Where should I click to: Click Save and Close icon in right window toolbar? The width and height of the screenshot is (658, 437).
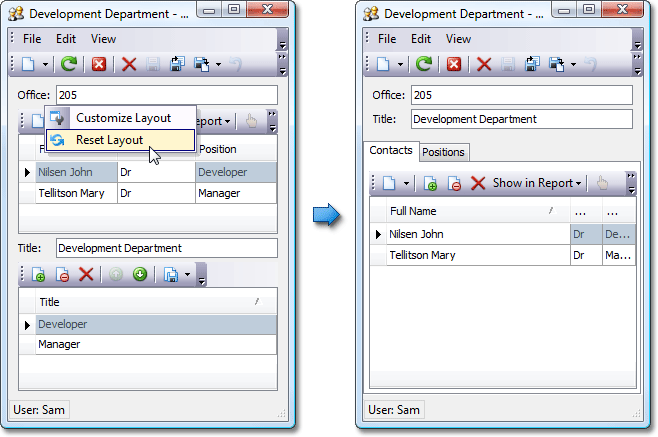point(532,64)
